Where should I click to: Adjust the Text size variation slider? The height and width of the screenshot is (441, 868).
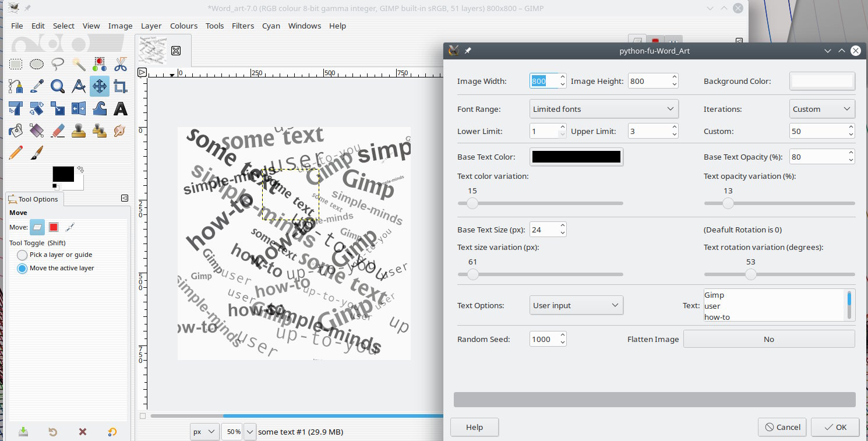[x=540, y=274]
